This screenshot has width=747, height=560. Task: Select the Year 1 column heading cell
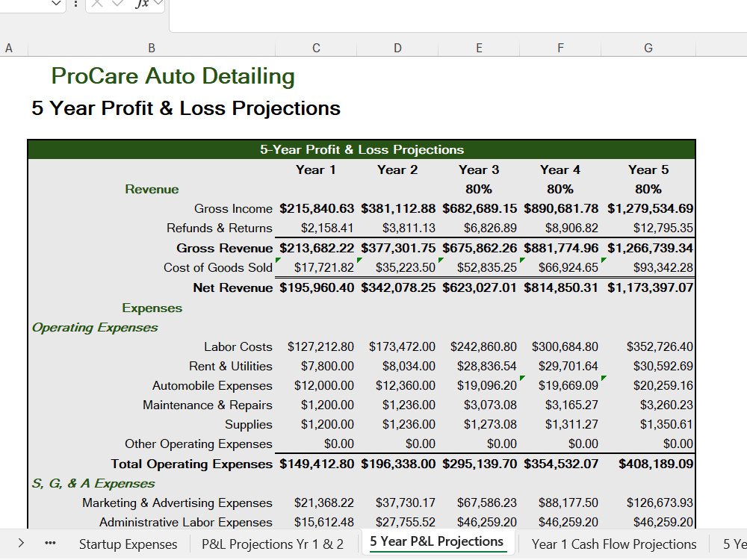click(x=316, y=169)
